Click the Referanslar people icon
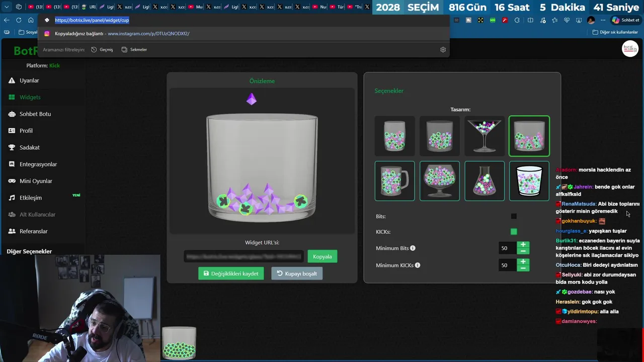The width and height of the screenshot is (644, 362). (12, 231)
